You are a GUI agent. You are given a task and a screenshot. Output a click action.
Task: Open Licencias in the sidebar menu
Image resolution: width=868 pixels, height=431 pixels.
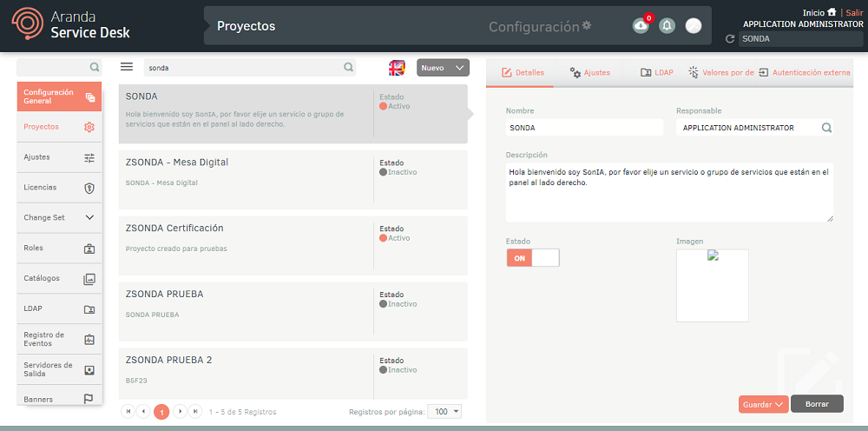[59, 187]
